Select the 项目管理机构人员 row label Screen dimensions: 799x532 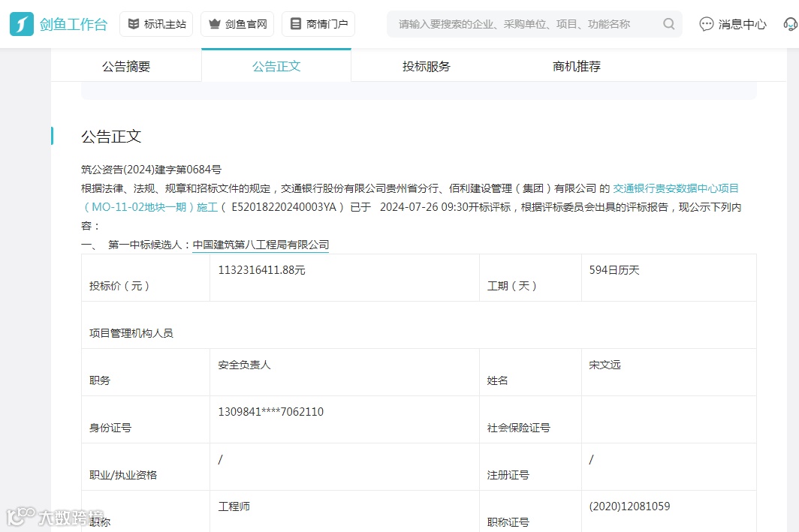[131, 333]
